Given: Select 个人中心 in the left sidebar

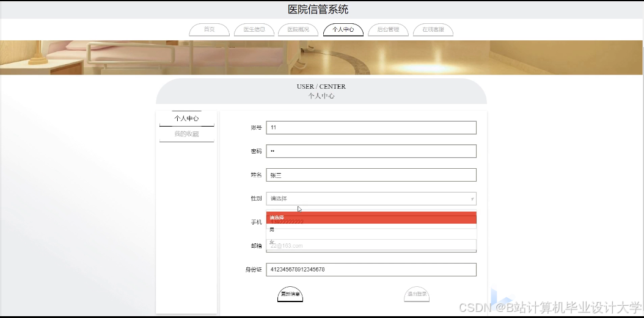Looking at the screenshot, I should pos(186,118).
